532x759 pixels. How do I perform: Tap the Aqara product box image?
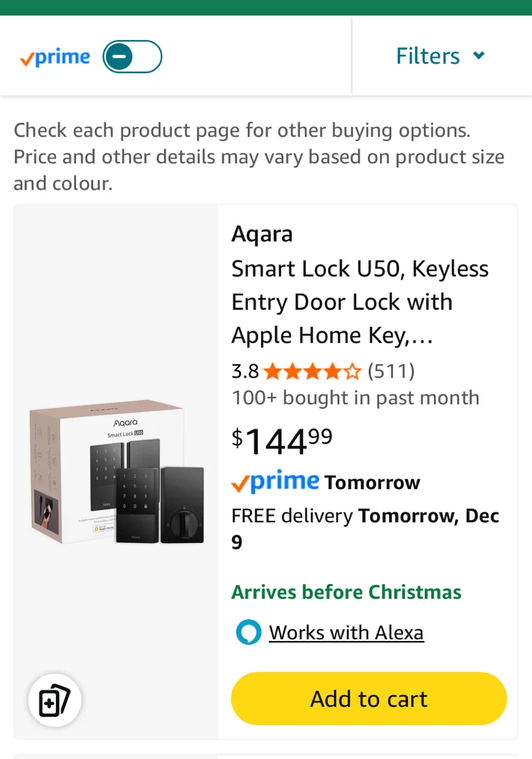[x=116, y=474]
